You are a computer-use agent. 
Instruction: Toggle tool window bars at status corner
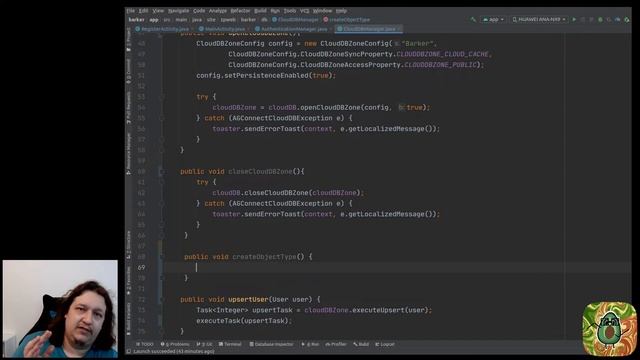click(x=129, y=351)
